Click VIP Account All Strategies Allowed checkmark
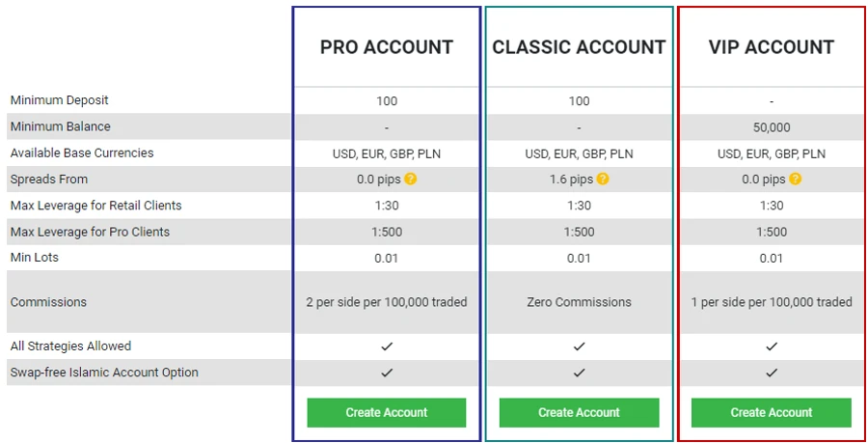The height and width of the screenshot is (443, 868). point(772,346)
